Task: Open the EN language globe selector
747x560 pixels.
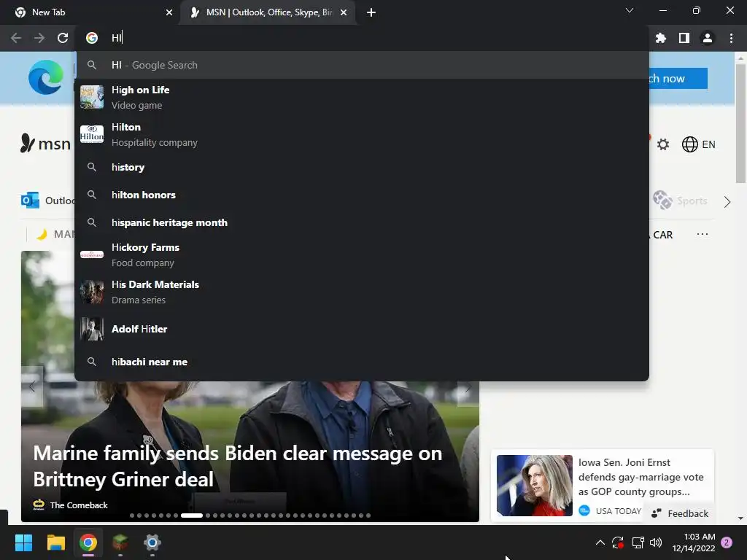Action: point(698,144)
